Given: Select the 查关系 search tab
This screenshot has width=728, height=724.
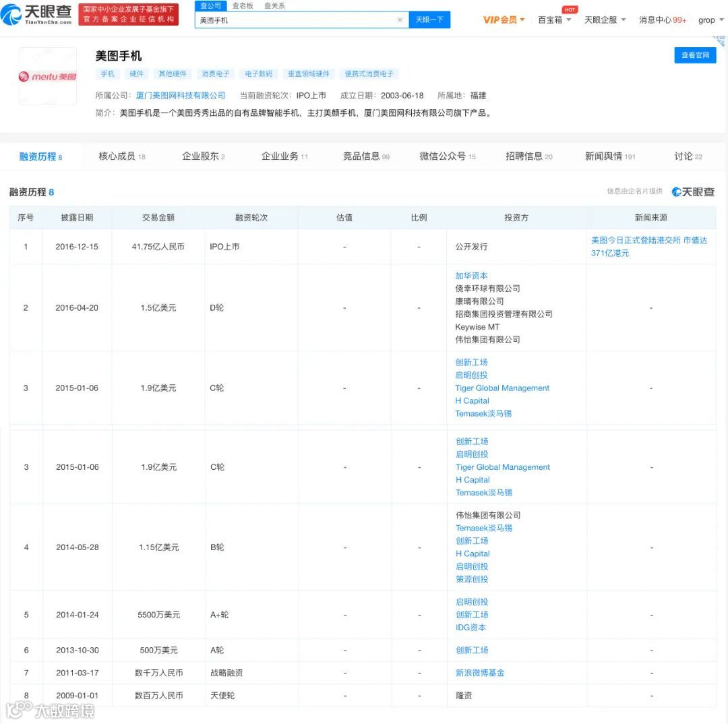Looking at the screenshot, I should [x=274, y=5].
